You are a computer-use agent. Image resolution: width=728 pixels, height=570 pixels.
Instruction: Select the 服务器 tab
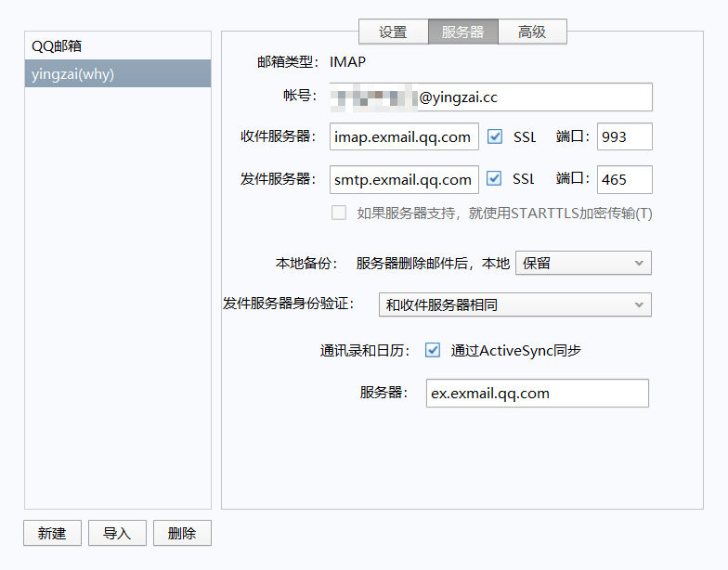[x=462, y=32]
